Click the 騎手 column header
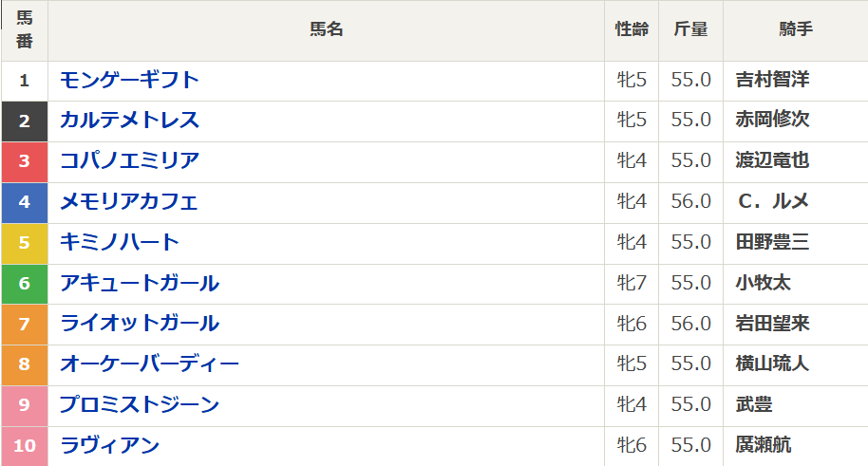The height and width of the screenshot is (466, 868). tap(795, 29)
